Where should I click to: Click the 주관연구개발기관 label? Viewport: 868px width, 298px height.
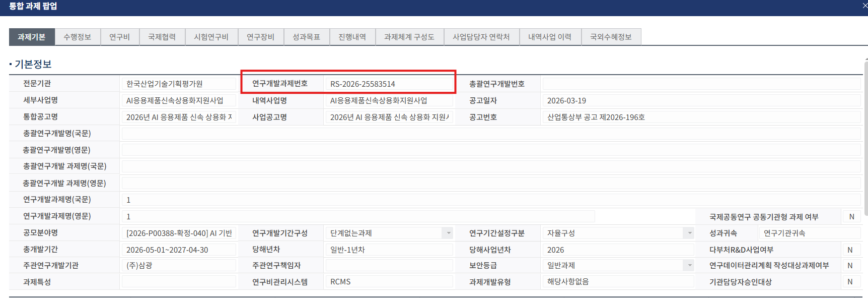pos(51,265)
